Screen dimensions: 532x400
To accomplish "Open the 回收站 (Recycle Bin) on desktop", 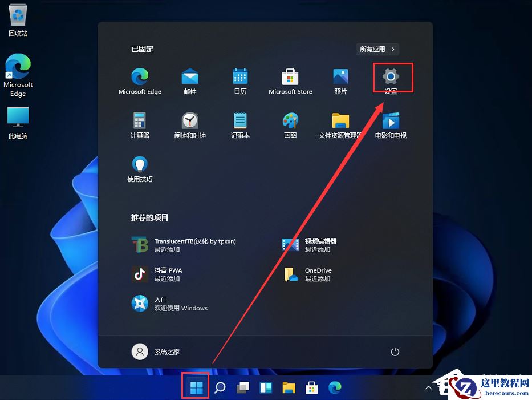I will click(17, 19).
